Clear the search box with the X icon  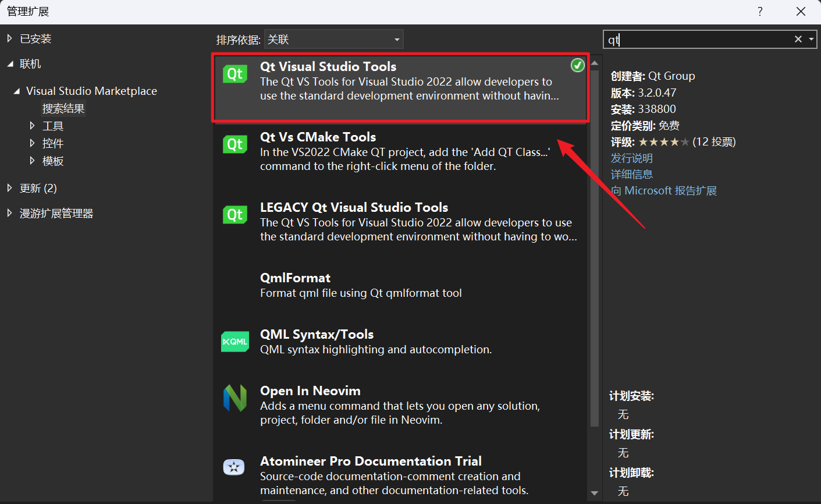pos(798,39)
